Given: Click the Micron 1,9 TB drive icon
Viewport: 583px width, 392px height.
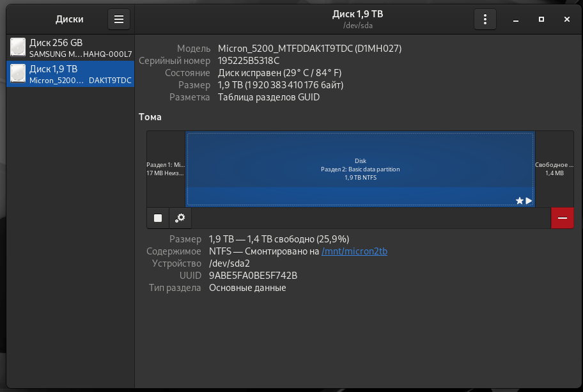Looking at the screenshot, I should (x=19, y=74).
